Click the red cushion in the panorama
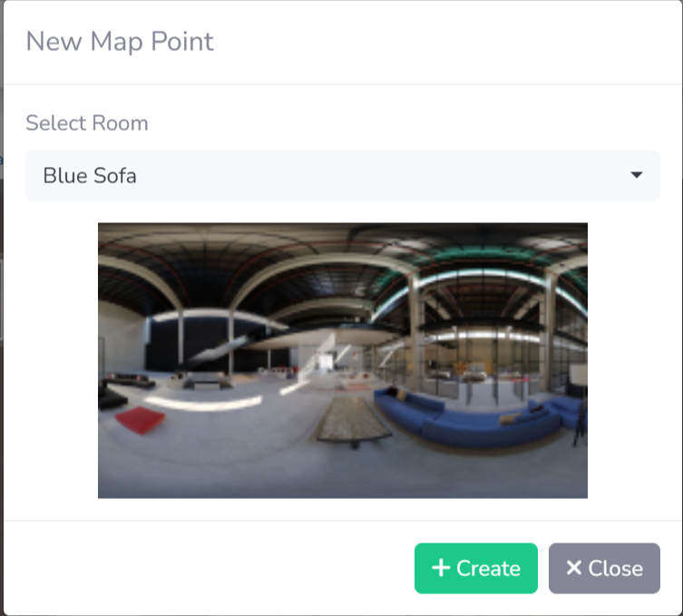Viewport: 683px width, 616px height. click(x=141, y=419)
